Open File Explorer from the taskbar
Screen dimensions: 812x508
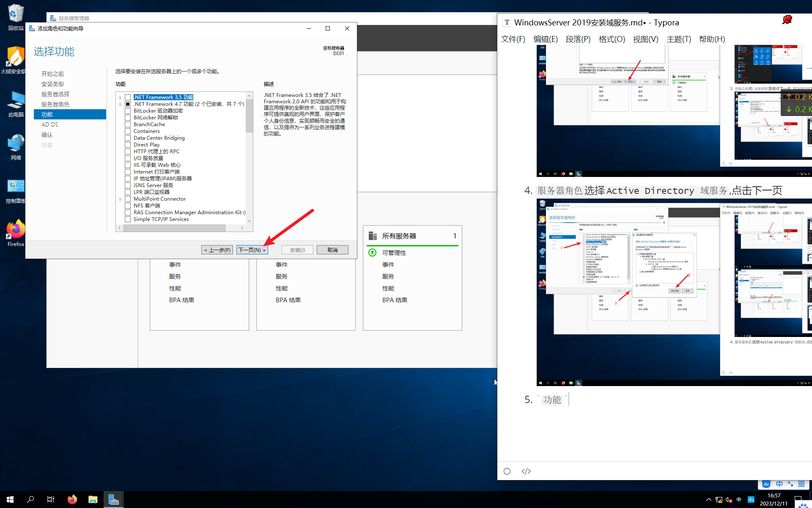(93, 500)
